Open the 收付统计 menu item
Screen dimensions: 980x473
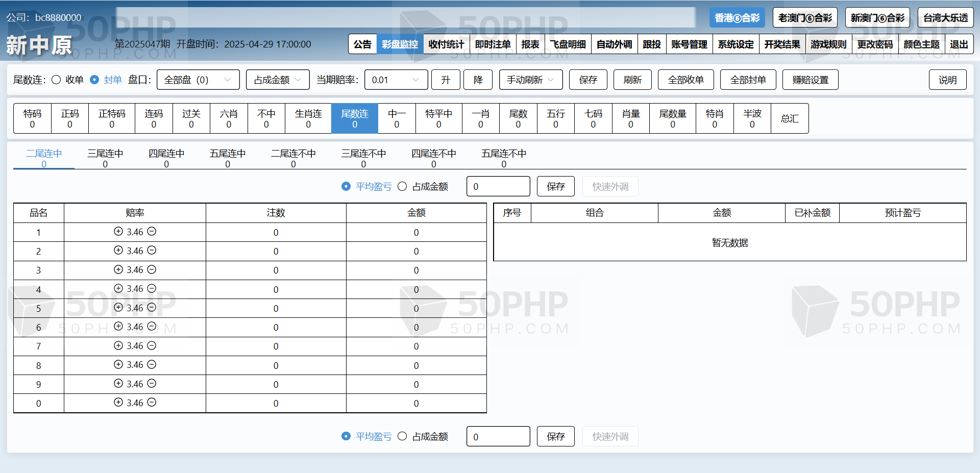[446, 44]
